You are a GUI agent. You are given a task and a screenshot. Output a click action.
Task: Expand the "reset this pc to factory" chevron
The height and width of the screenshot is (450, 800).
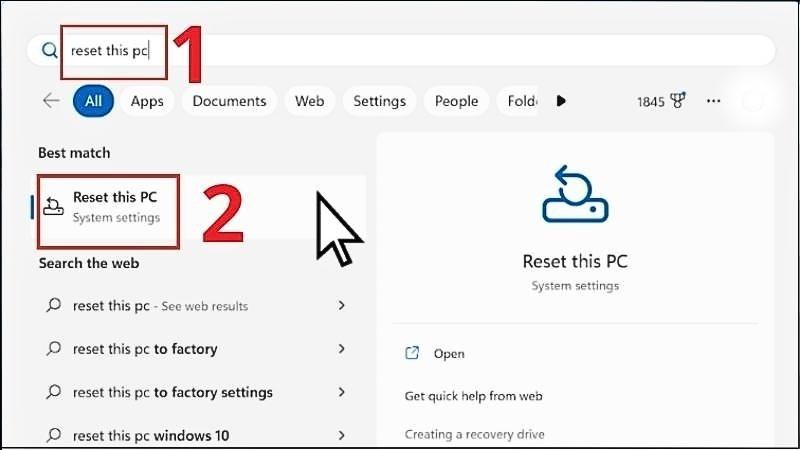point(341,348)
